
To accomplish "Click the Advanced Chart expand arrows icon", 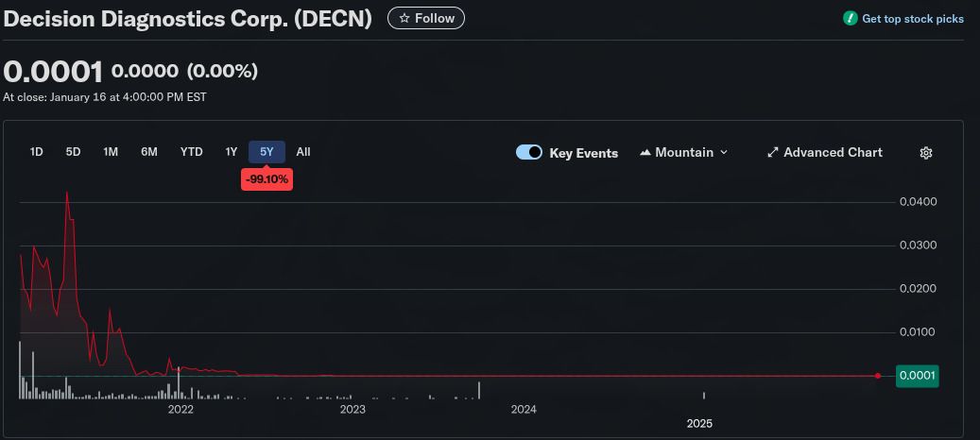I will click(x=773, y=152).
